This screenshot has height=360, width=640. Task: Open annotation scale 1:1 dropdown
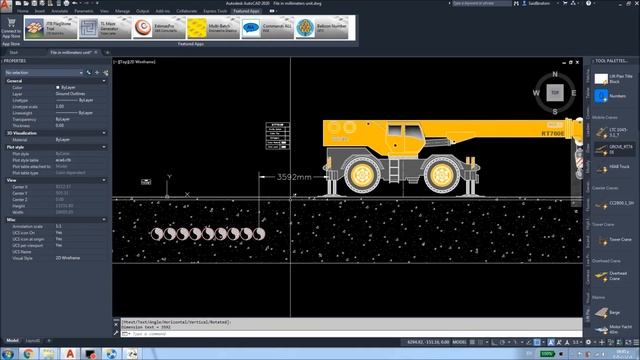(577, 342)
